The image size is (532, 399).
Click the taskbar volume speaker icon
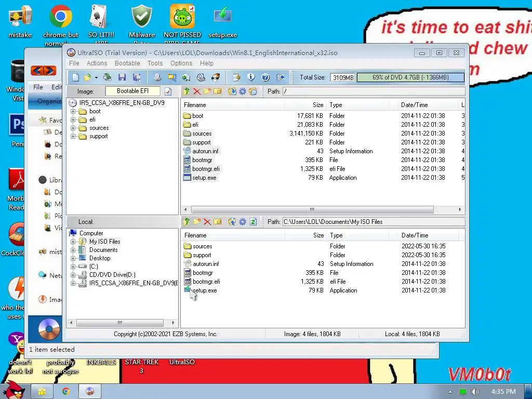(475, 392)
